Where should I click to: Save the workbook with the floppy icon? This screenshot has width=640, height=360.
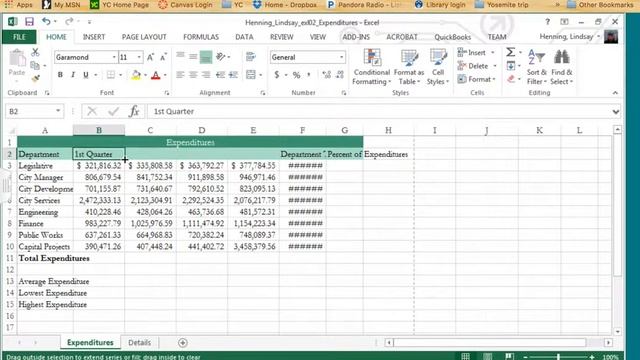coord(29,22)
